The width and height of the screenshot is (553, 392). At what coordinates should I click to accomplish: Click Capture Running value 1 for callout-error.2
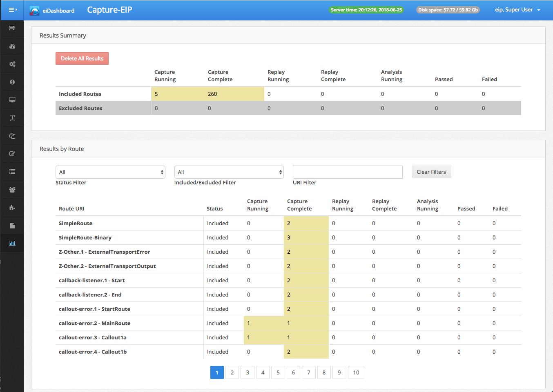(x=248, y=323)
